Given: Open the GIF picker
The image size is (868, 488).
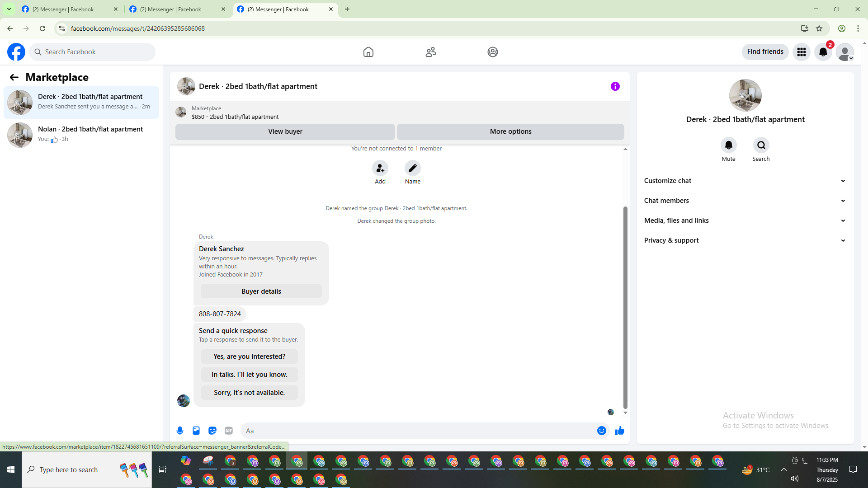Looking at the screenshot, I should 229,431.
